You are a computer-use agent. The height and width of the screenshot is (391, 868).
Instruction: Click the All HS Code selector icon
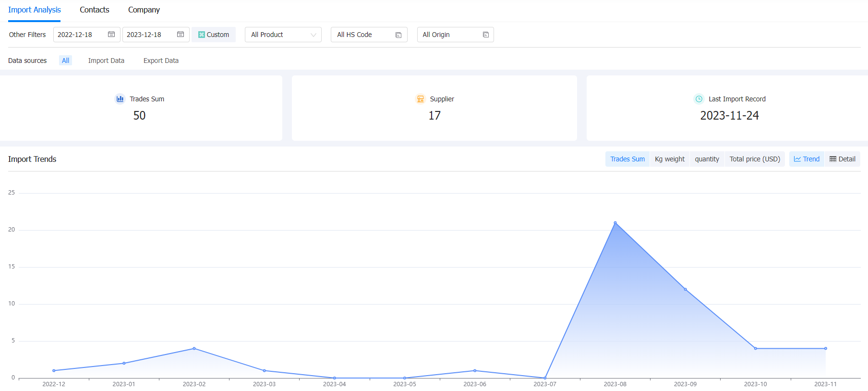point(398,35)
